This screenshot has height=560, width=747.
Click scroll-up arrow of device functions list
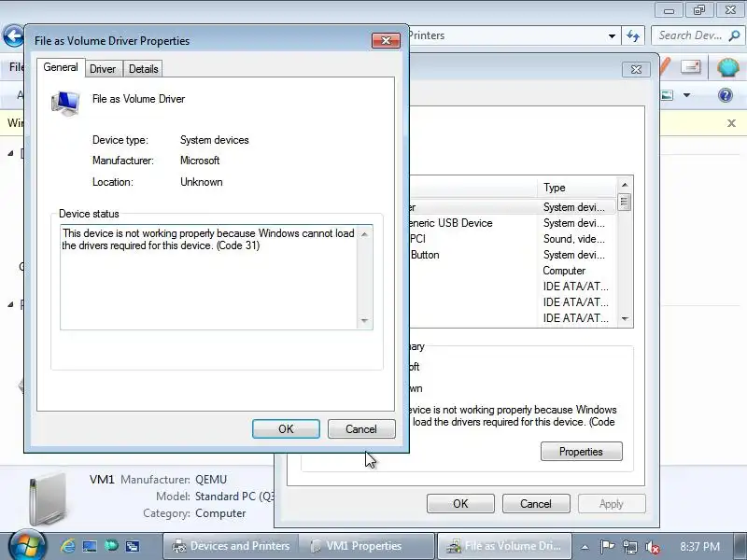[625, 185]
